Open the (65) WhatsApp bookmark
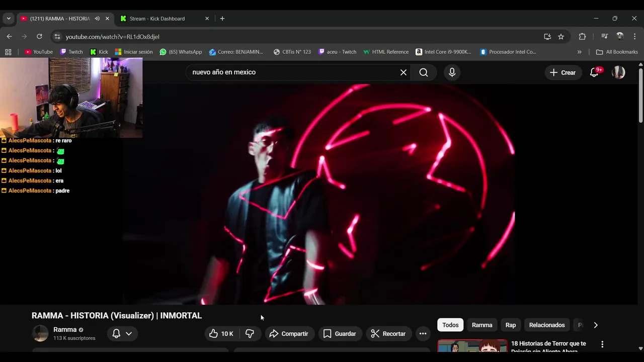The width and height of the screenshot is (644, 362). click(x=181, y=52)
